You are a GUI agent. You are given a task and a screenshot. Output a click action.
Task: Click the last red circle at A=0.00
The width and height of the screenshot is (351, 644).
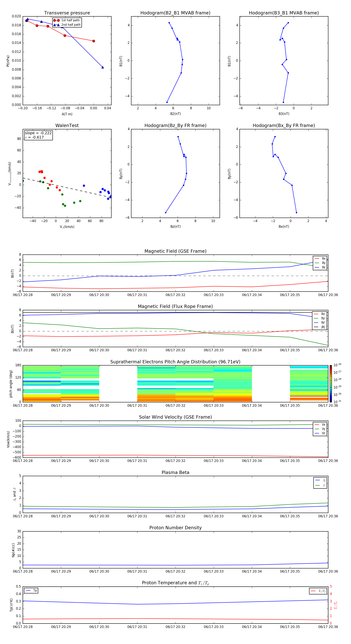coord(93,41)
